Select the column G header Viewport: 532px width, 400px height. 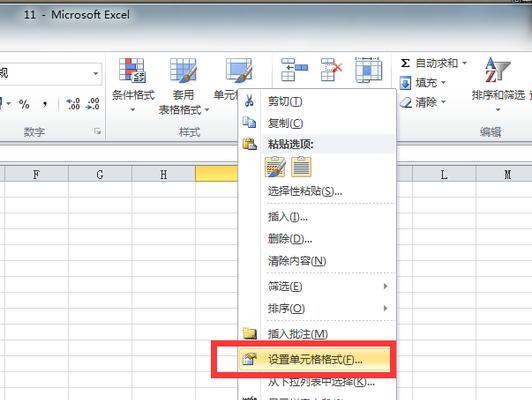pos(100,174)
